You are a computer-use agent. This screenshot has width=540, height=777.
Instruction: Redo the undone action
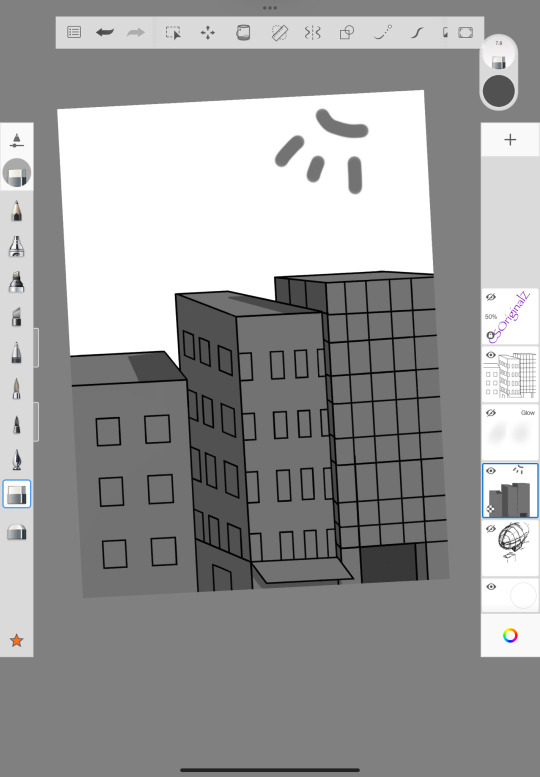(136, 33)
